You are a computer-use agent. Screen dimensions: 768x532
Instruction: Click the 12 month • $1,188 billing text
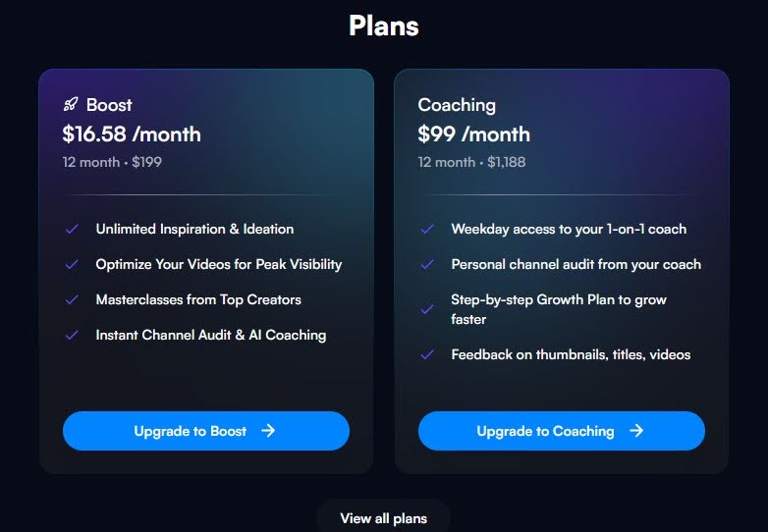tap(471, 162)
